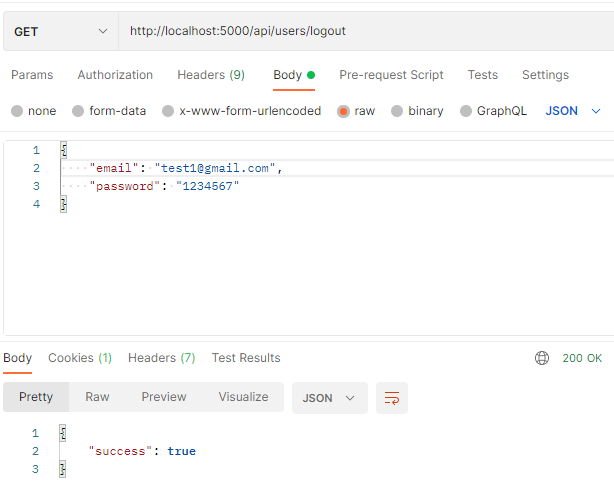The width and height of the screenshot is (614, 501).
Task: Switch to the Test Results tab
Action: tap(246, 358)
